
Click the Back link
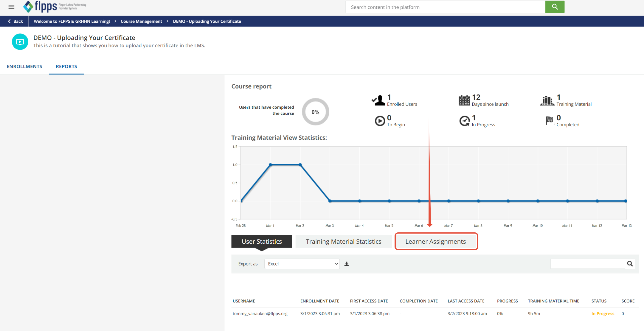click(x=18, y=21)
